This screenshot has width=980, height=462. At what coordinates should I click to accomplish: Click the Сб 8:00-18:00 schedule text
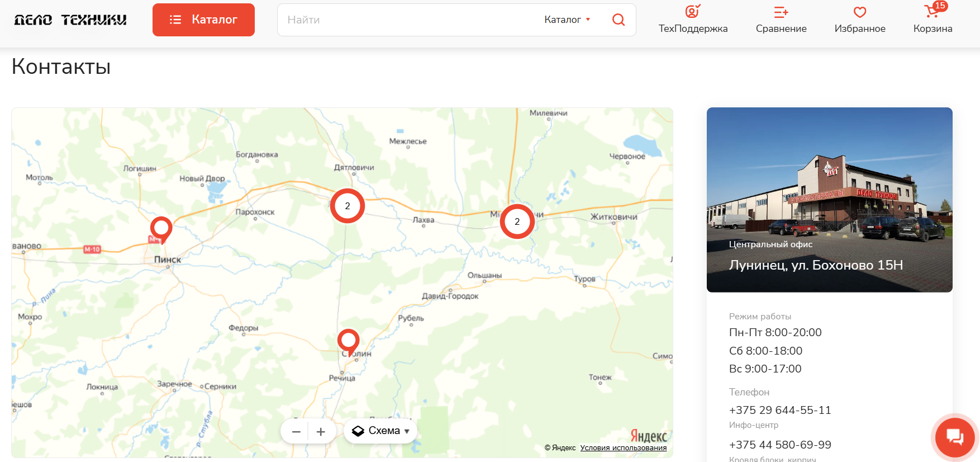[x=765, y=351]
